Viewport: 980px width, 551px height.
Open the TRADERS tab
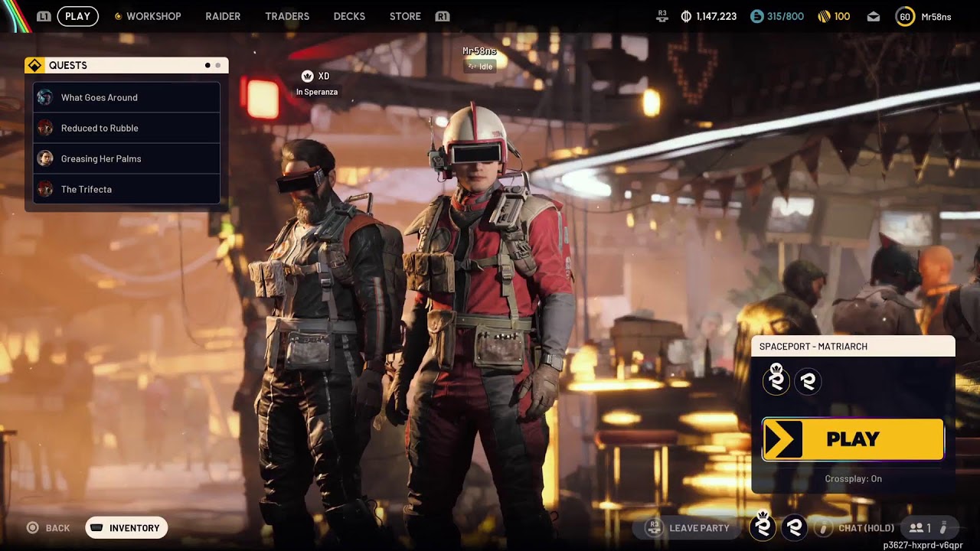(x=287, y=16)
